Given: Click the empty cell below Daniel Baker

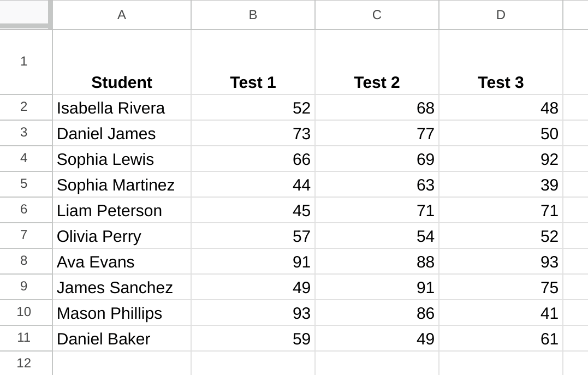Looking at the screenshot, I should click(122, 363).
